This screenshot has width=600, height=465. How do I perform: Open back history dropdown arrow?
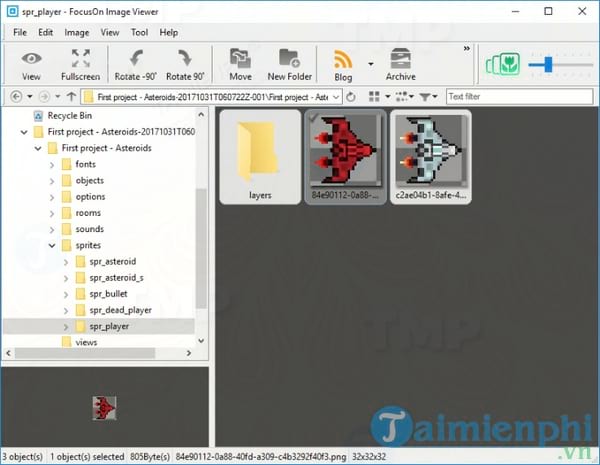pos(30,97)
